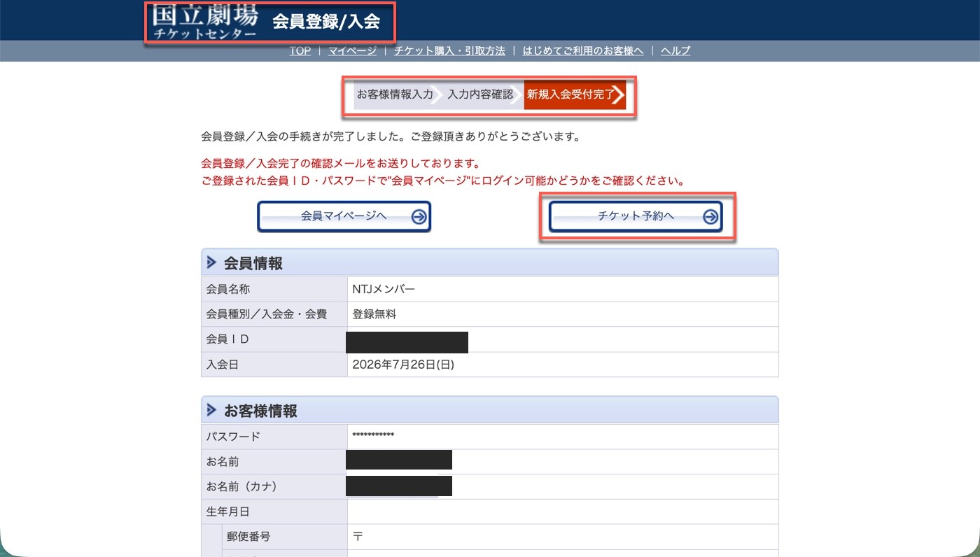Select the 新規入会受付完了 step

click(x=575, y=94)
